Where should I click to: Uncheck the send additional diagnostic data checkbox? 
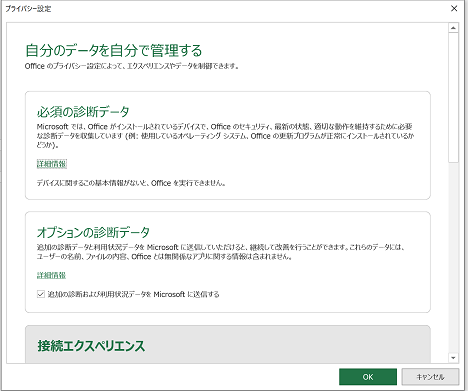[41, 294]
